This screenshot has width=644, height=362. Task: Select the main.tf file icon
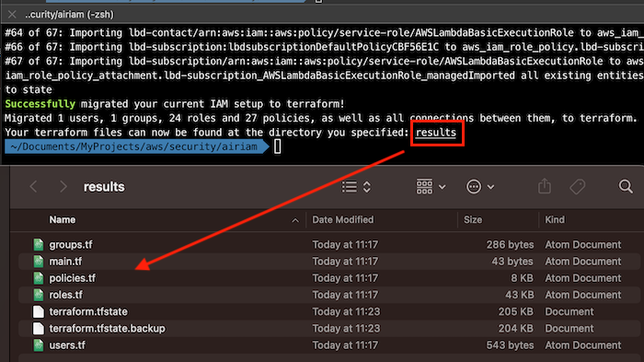click(39, 262)
